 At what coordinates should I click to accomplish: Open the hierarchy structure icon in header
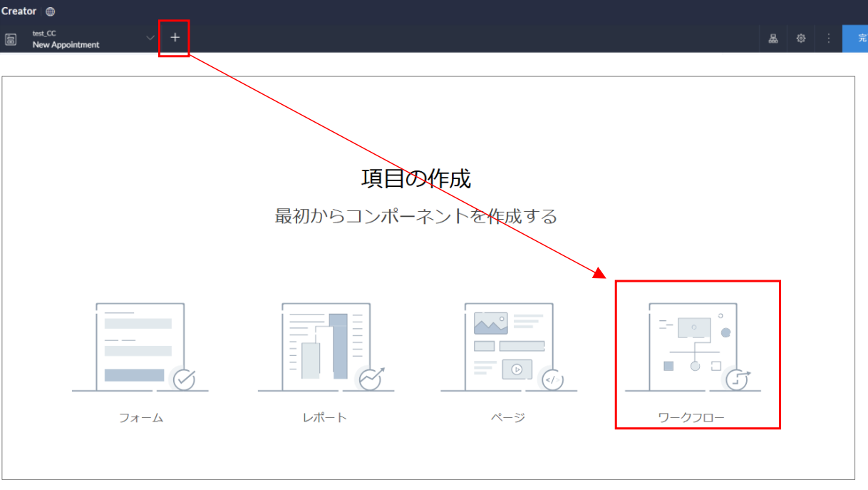(x=773, y=39)
